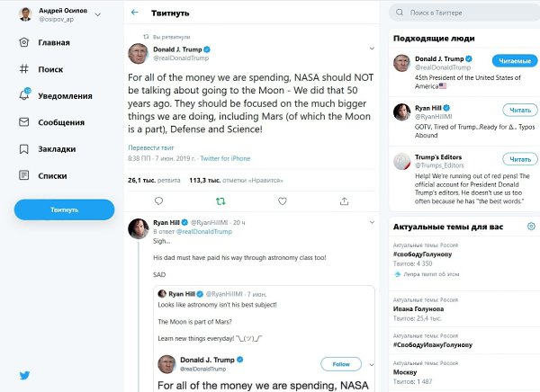Toggle following with the Читаемые button for Trump

point(515,61)
